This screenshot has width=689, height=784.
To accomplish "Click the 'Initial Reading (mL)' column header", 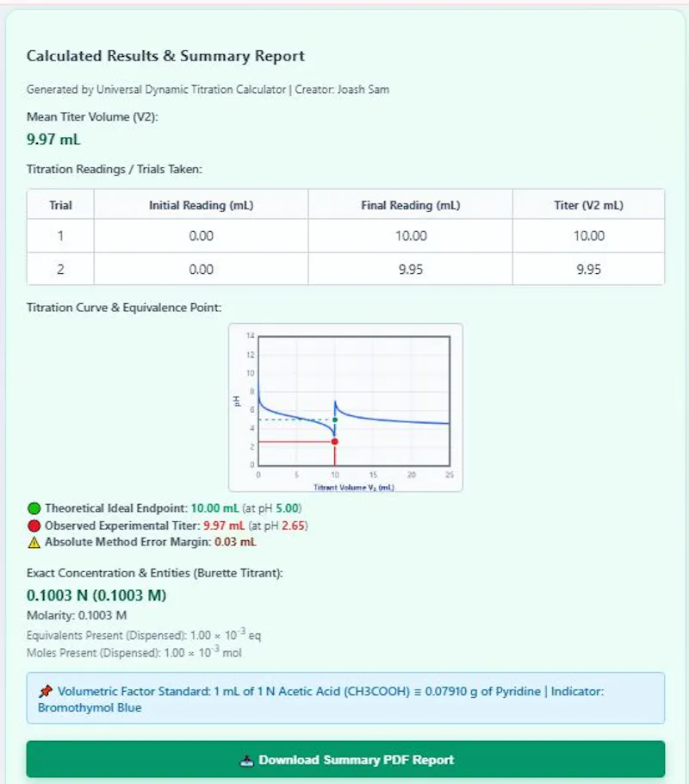I will 201,205.
